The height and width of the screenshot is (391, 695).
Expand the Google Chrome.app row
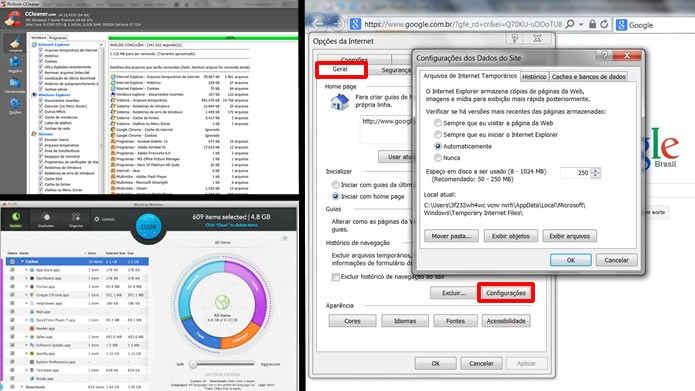click(x=26, y=295)
